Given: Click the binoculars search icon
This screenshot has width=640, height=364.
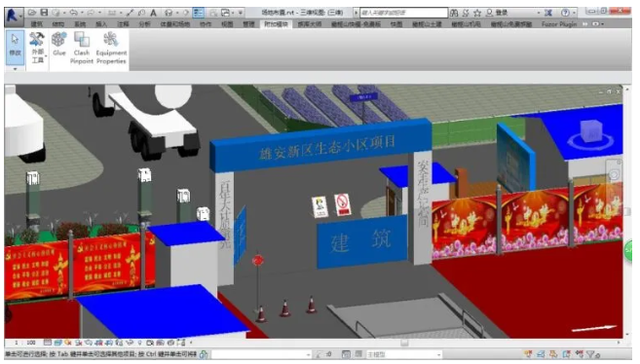Looking at the screenshot, I should tap(454, 13).
